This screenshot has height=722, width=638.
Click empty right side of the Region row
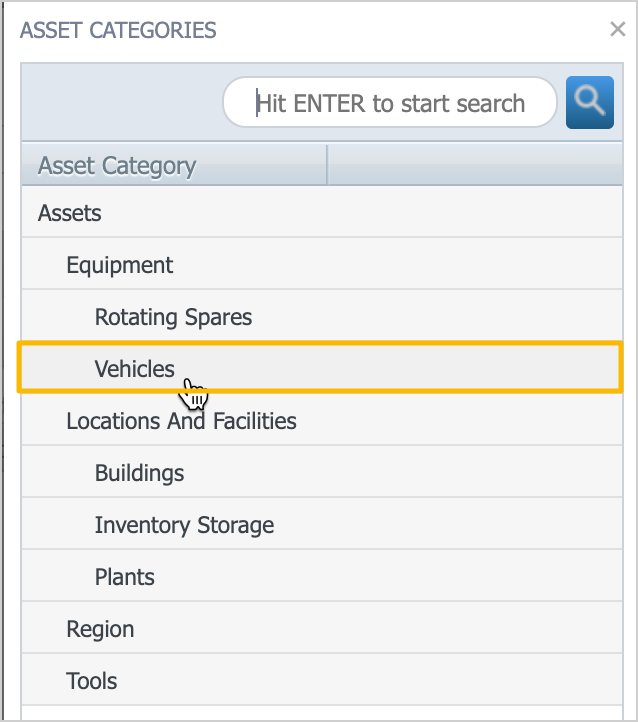point(450,629)
